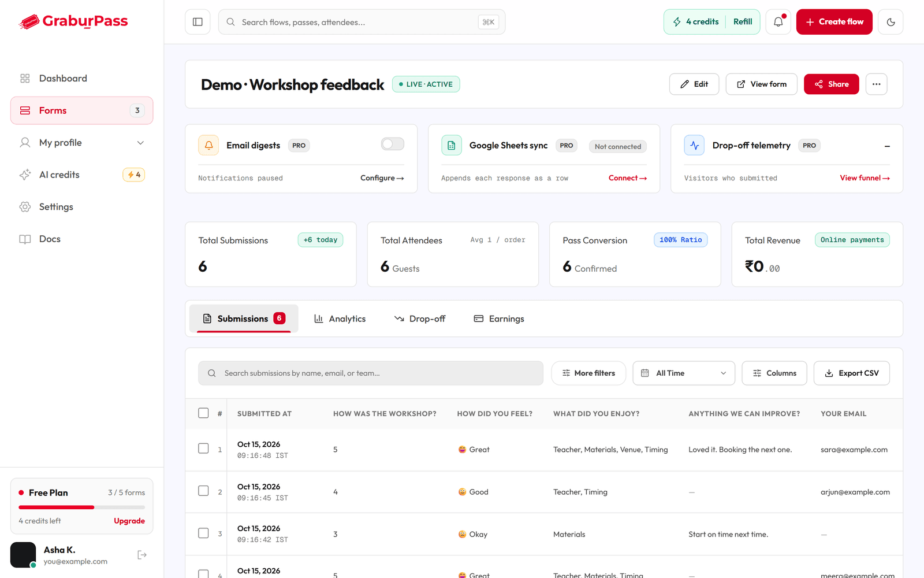Open Dashboard from the sidebar
The width and height of the screenshot is (924, 578).
[x=82, y=78]
